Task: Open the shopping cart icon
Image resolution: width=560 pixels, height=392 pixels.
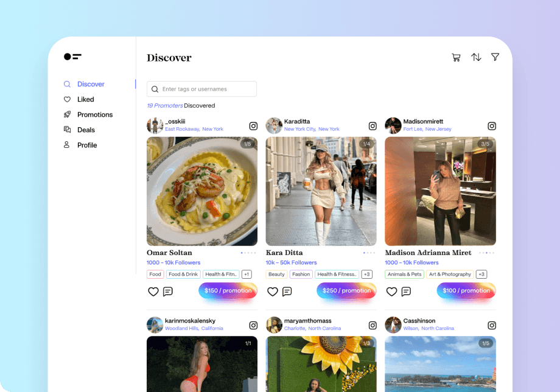Action: pyautogui.click(x=456, y=57)
